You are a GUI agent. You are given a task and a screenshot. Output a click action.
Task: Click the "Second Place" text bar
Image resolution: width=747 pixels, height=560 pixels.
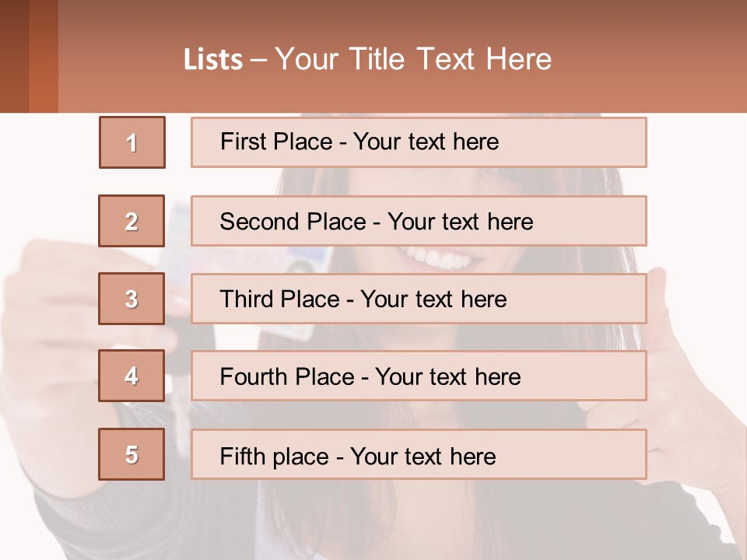[x=419, y=221]
